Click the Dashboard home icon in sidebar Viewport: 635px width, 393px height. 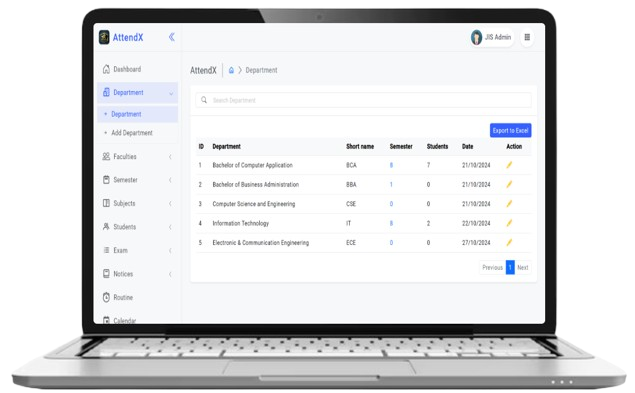106,69
